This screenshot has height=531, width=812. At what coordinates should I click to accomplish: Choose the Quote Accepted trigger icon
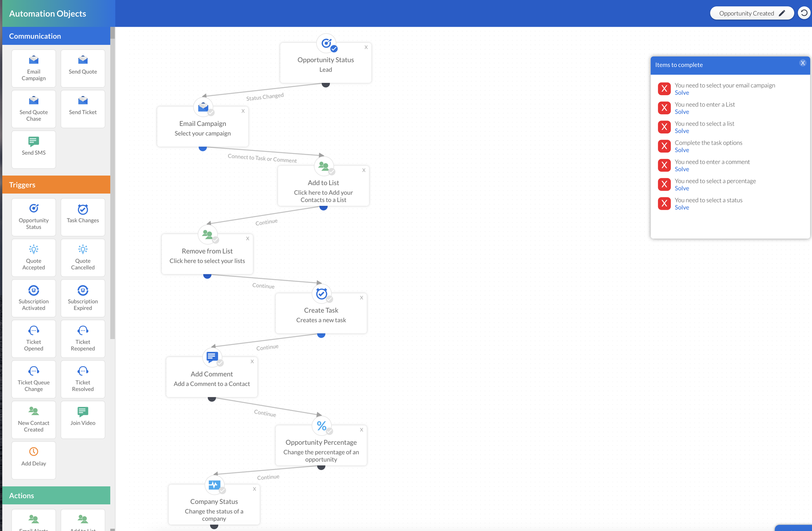34,249
